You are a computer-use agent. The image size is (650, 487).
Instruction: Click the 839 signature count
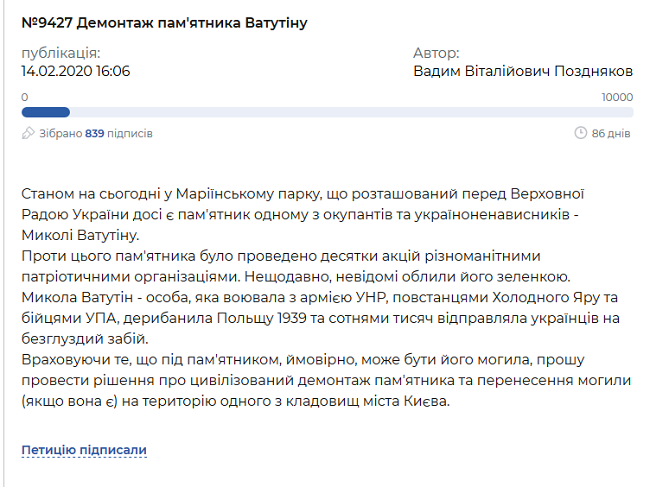pyautogui.click(x=95, y=133)
